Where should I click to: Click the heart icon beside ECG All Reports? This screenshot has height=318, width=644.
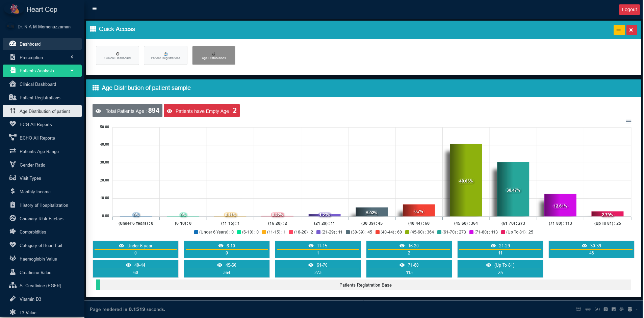click(x=13, y=124)
